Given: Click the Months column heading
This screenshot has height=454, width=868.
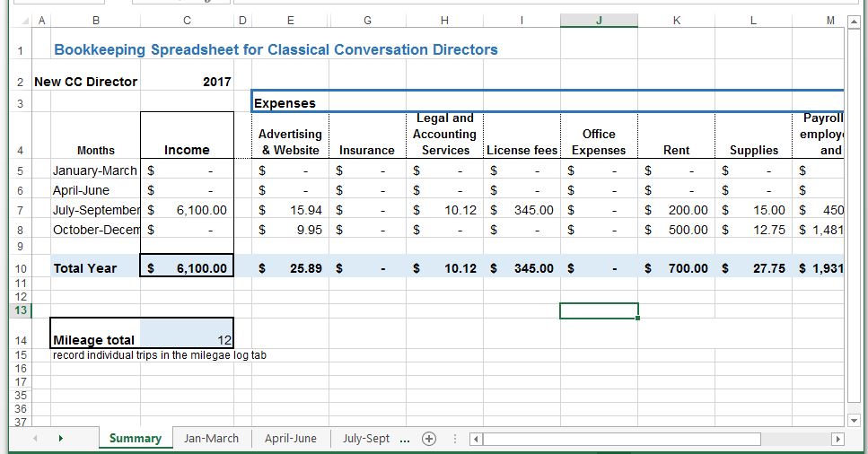Looking at the screenshot, I should (x=96, y=151).
